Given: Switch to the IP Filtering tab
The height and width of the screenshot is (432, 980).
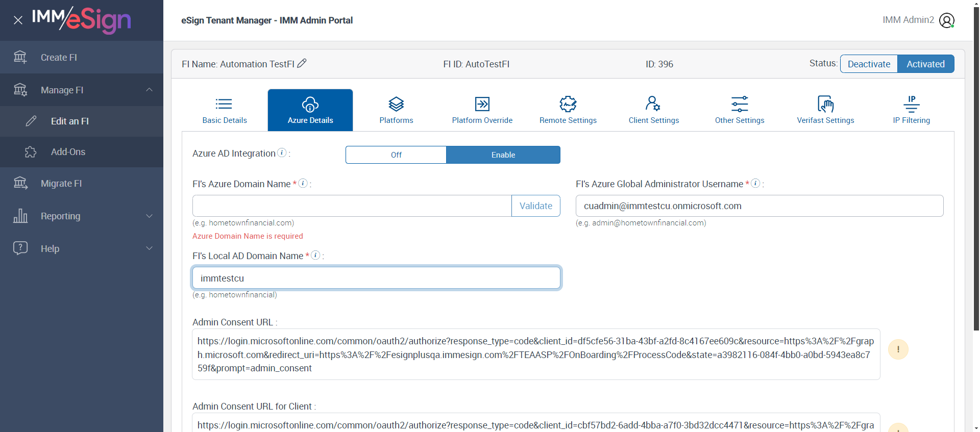Looking at the screenshot, I should [912, 110].
